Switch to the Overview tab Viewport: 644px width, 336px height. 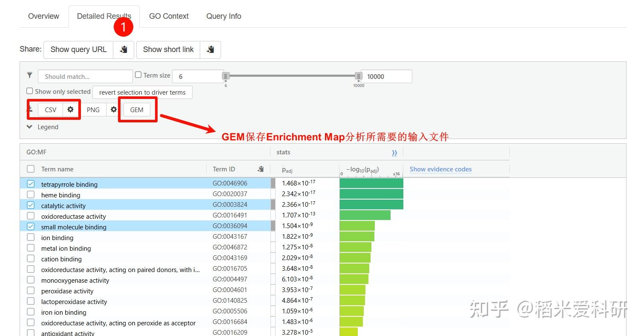coord(43,16)
